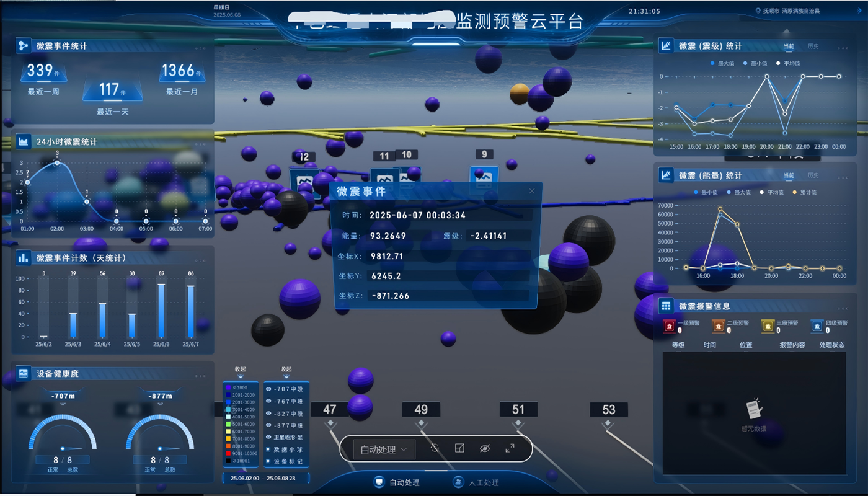The height and width of the screenshot is (496, 868).
Task: Open the 自动处理 dropdown in the toolbar
Action: tap(384, 449)
